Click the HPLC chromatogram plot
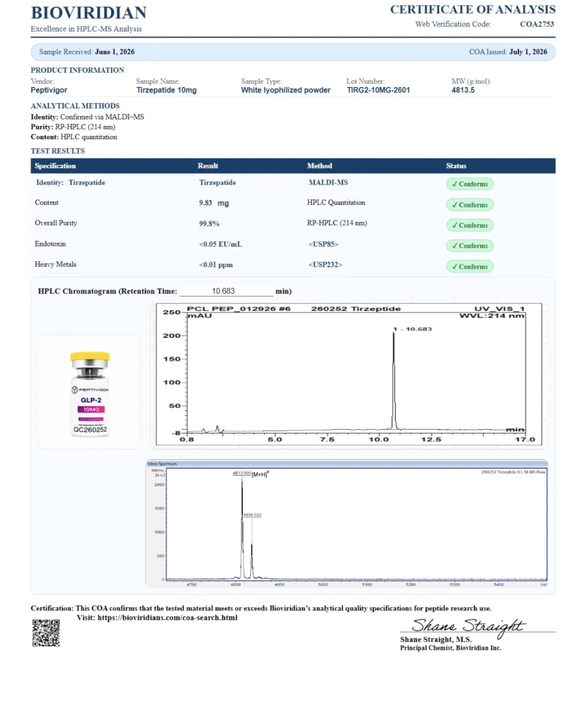 tap(349, 374)
